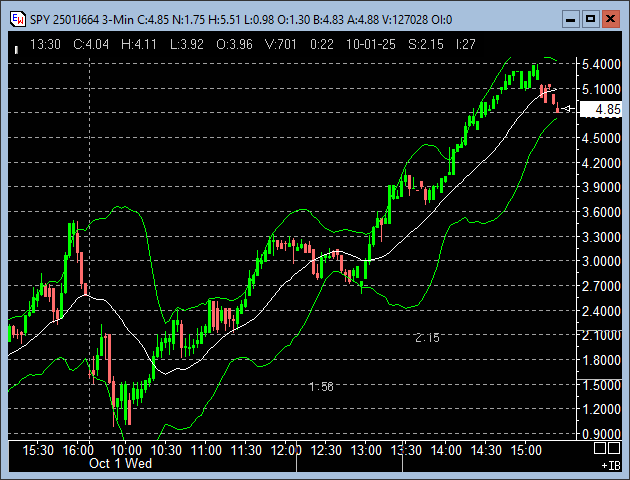Click the Oct 1 Wed date label
This screenshot has height=480, width=630.
coord(119,464)
